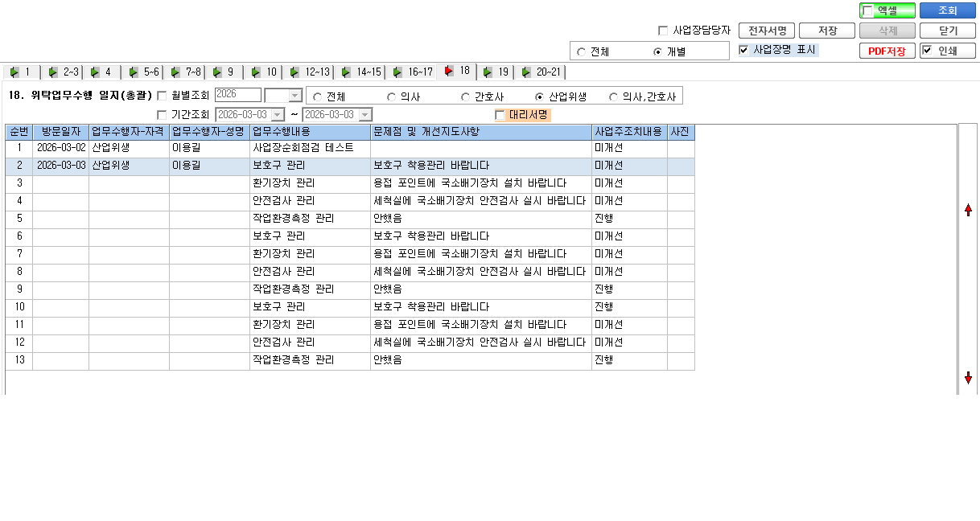
Task: Check the 대리서명 checkbox
Action: (500, 115)
